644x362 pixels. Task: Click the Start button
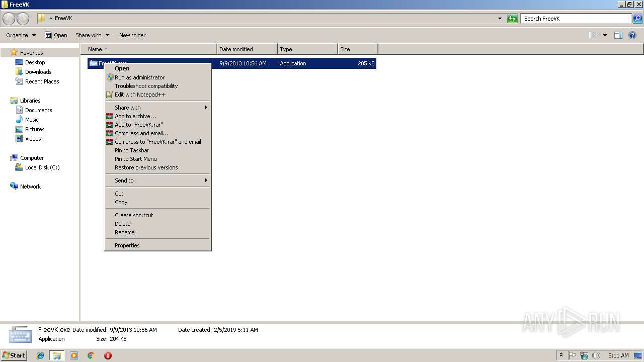click(x=14, y=355)
